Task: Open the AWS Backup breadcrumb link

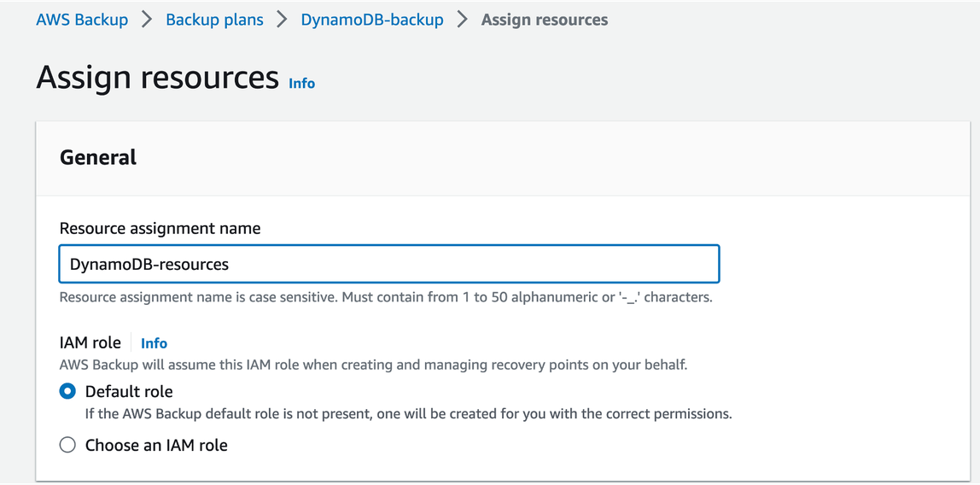Action: tap(82, 20)
